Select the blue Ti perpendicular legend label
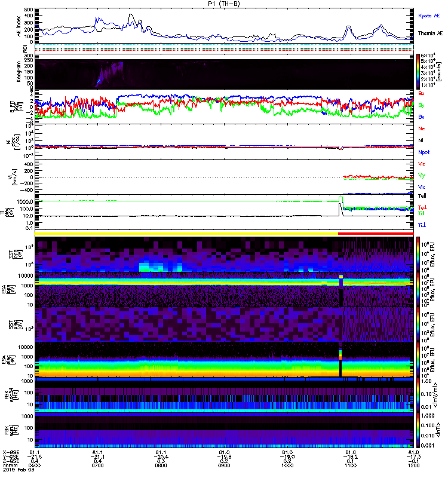The image size is (448, 478). tap(422, 225)
